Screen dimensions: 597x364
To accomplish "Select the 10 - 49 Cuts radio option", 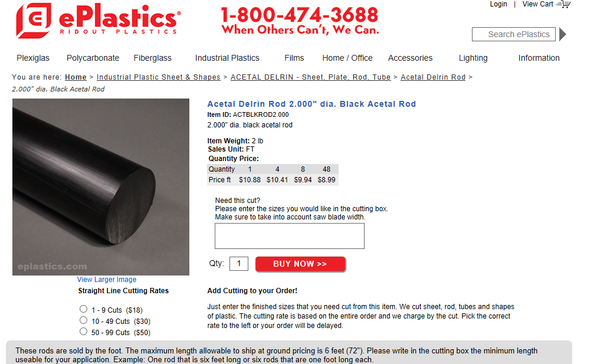I will [83, 320].
